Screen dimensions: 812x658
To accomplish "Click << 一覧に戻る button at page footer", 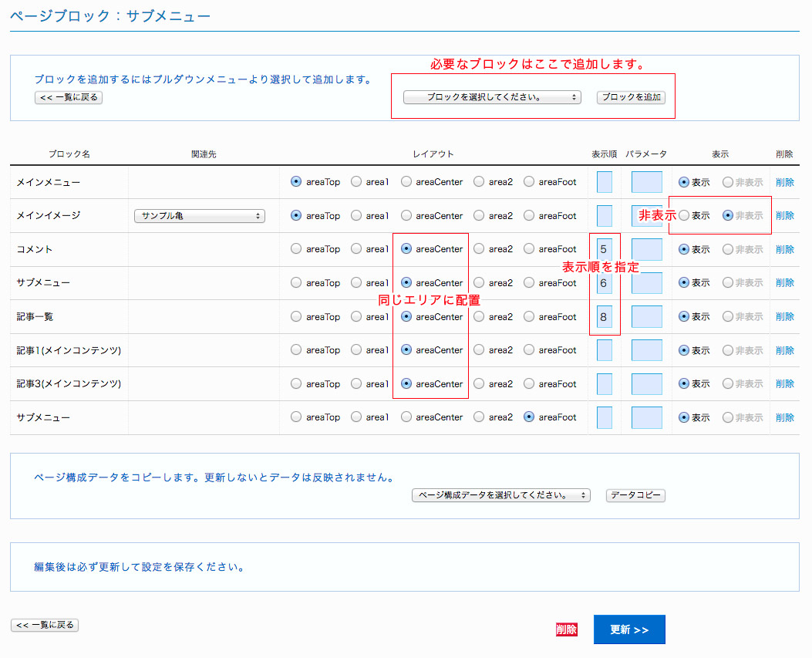I will point(45,625).
